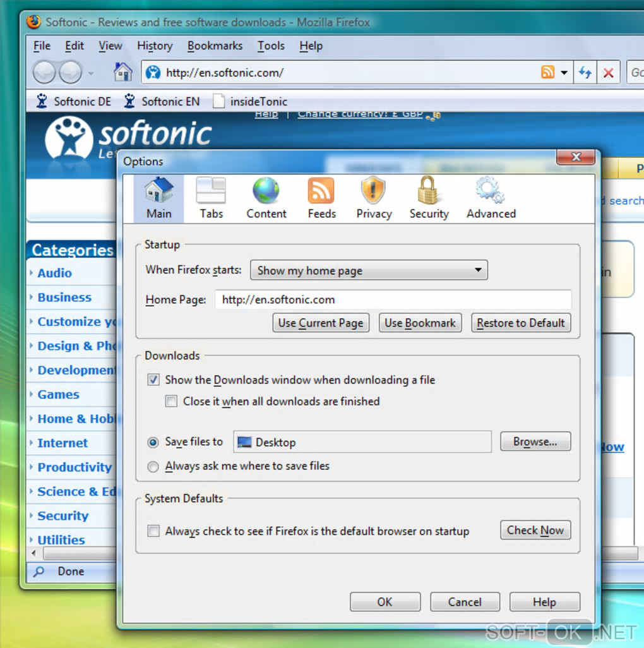644x648 pixels.
Task: Click the Browse... button
Action: point(535,441)
